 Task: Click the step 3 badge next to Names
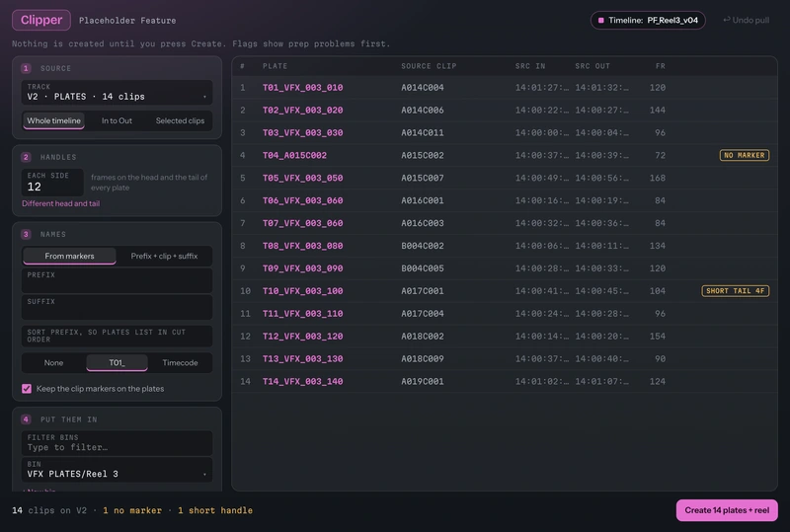(26, 234)
